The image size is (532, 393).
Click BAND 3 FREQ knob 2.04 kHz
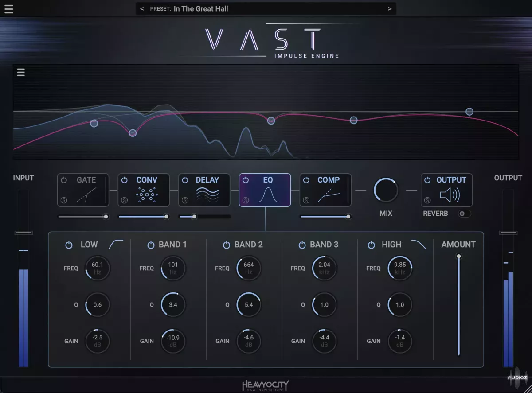(324, 268)
